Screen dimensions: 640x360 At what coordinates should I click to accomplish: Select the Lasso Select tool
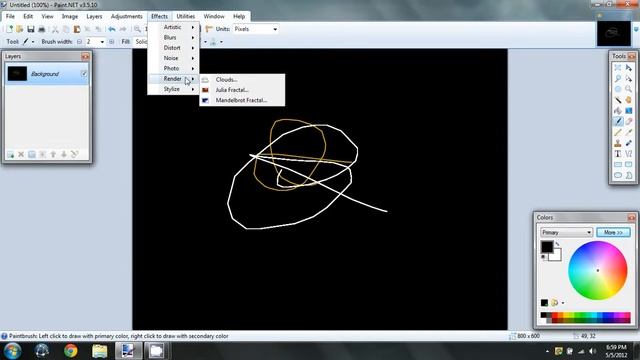tap(618, 78)
